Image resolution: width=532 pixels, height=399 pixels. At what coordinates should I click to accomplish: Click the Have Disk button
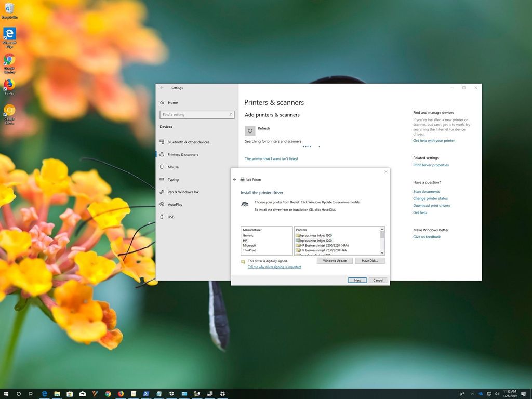click(370, 260)
